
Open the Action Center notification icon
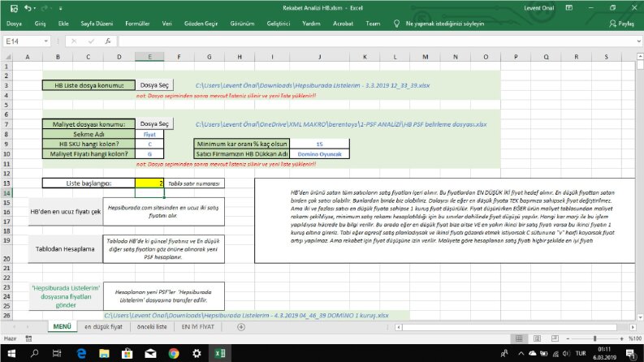631,353
